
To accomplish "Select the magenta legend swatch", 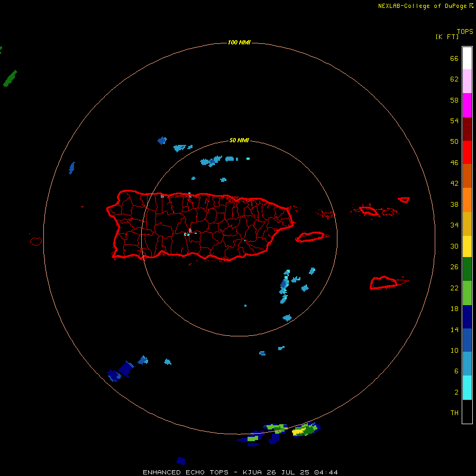I will pos(467,105).
